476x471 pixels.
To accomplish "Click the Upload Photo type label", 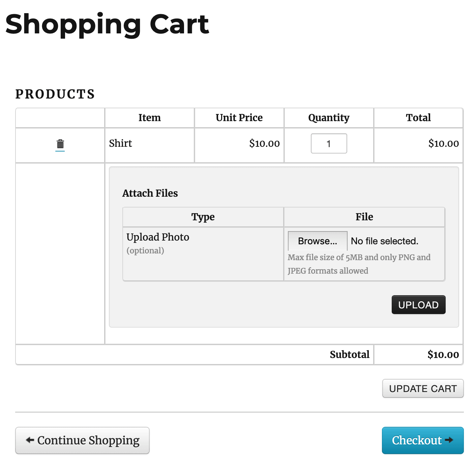I will pyautogui.click(x=158, y=237).
